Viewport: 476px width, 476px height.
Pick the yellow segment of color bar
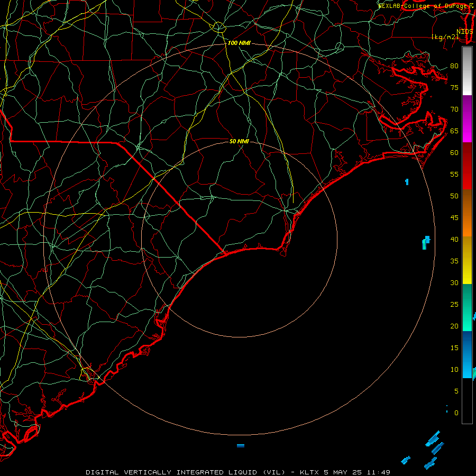point(467,260)
